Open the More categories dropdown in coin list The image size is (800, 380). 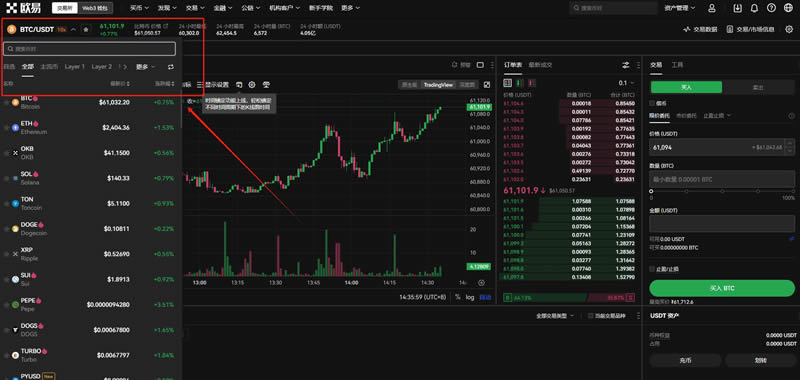pos(145,67)
